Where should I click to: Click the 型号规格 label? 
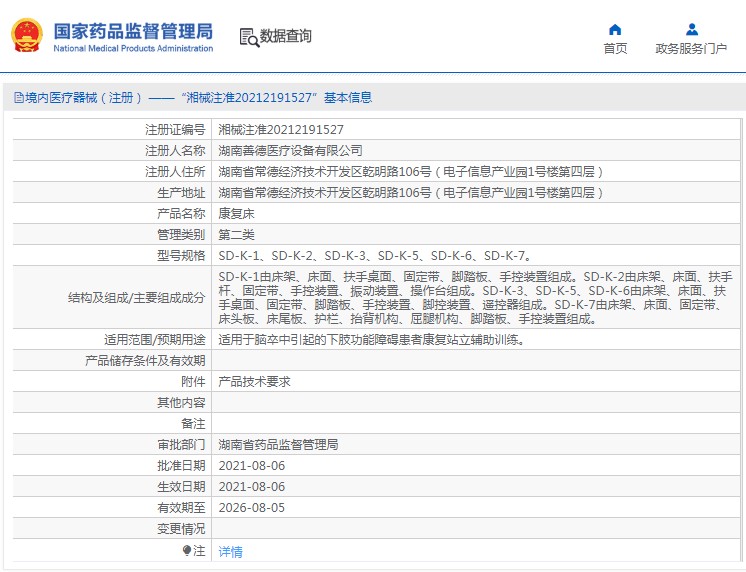[x=181, y=256]
